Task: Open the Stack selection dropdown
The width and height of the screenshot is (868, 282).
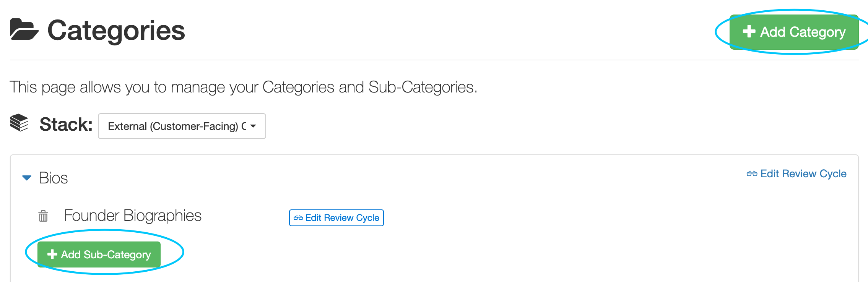Action: click(182, 126)
